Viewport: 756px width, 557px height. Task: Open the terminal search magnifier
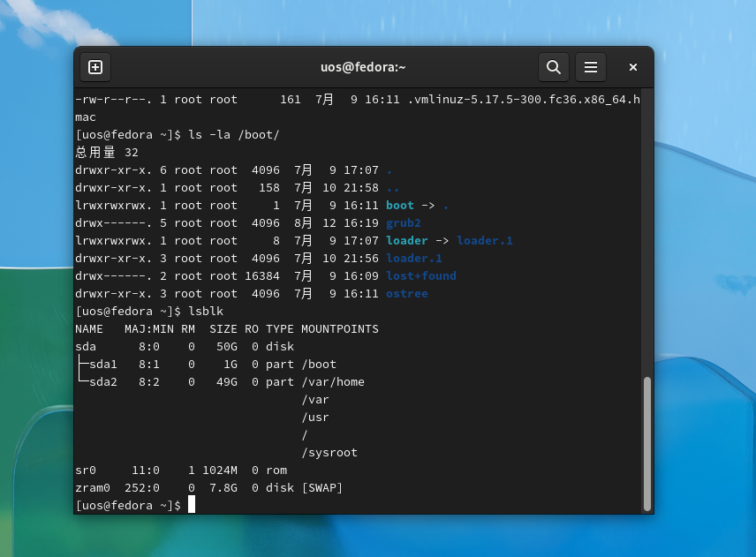pyautogui.click(x=554, y=67)
